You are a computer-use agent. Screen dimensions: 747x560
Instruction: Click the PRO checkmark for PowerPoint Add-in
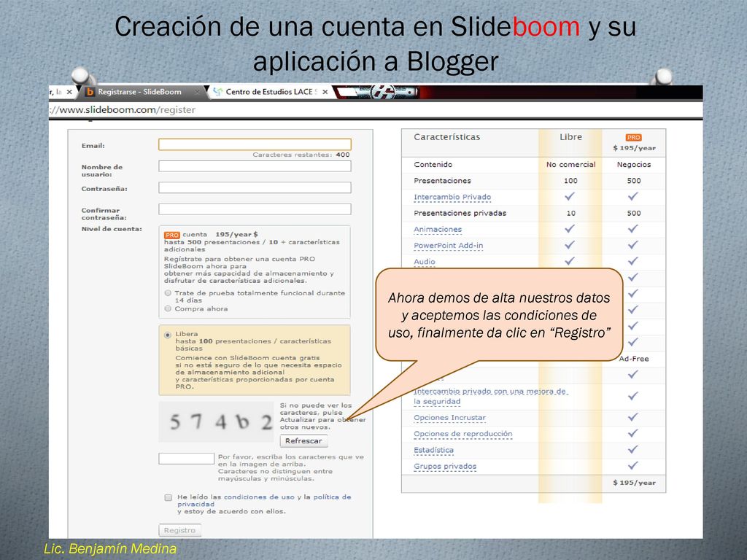[632, 245]
